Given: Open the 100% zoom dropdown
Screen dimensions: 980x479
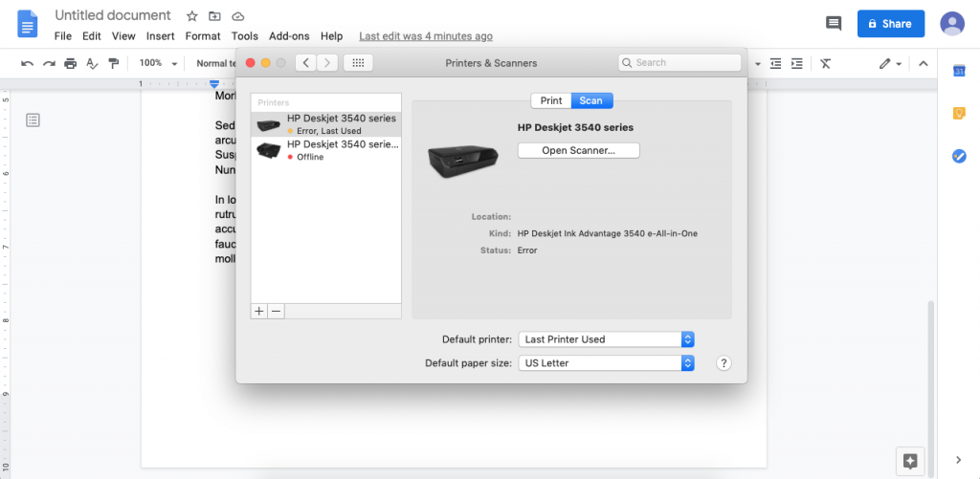Looking at the screenshot, I should [x=158, y=63].
